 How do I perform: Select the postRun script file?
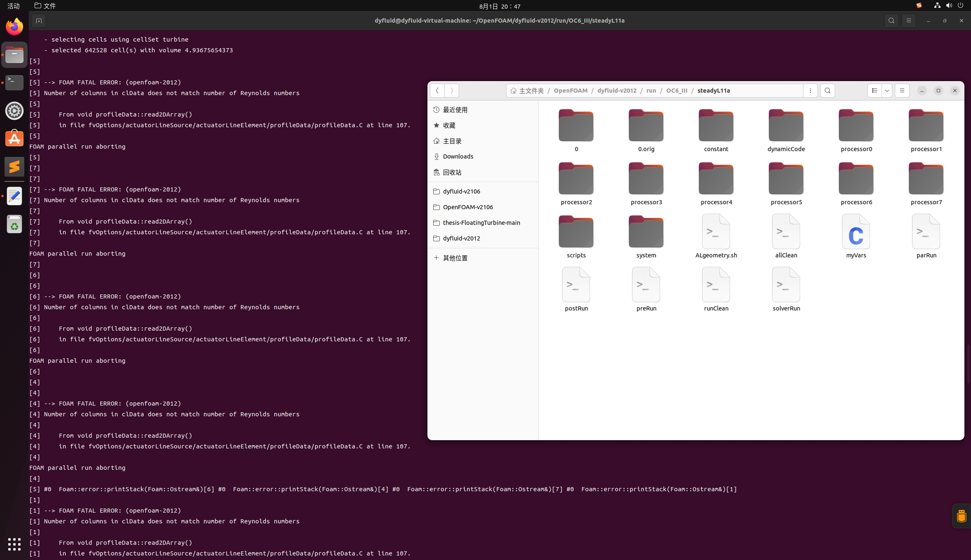(x=576, y=290)
